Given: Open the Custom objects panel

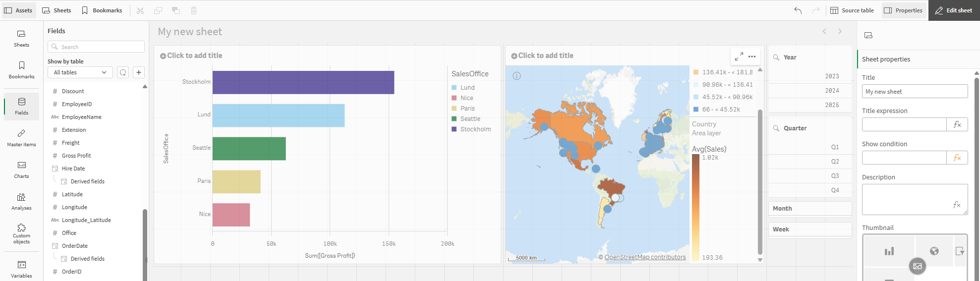Looking at the screenshot, I should click(x=21, y=233).
